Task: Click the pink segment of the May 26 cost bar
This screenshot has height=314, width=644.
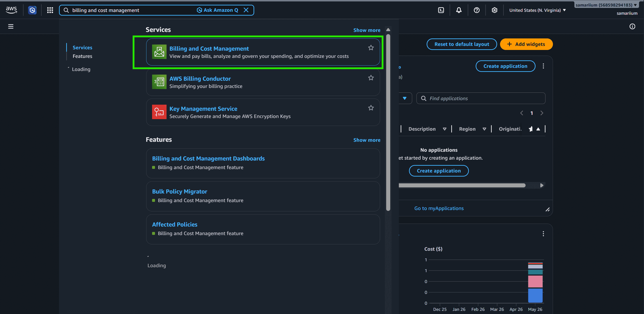Action: (535, 281)
